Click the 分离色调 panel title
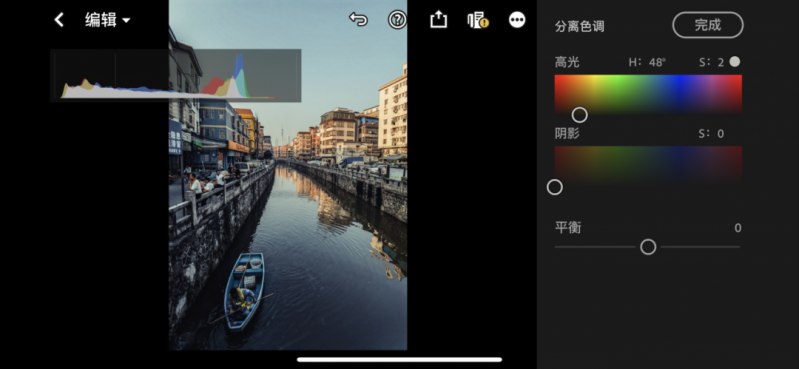This screenshot has width=799, height=369. tap(579, 27)
